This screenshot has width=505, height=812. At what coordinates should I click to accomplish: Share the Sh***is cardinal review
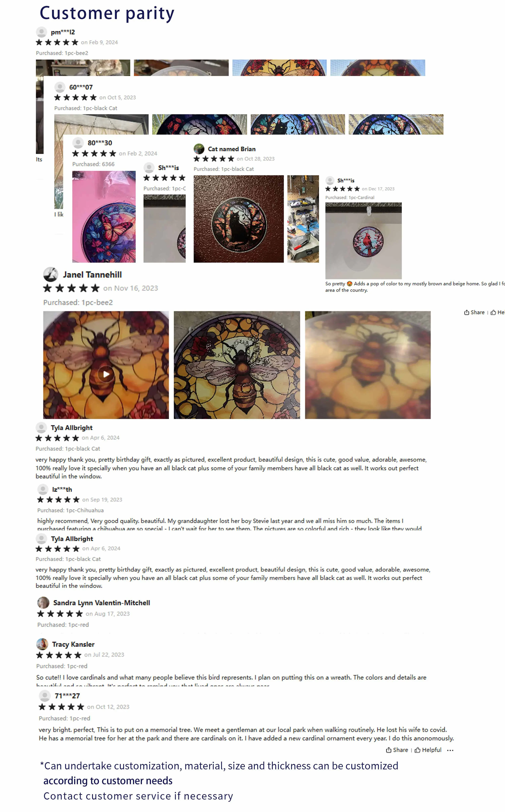pyautogui.click(x=474, y=312)
